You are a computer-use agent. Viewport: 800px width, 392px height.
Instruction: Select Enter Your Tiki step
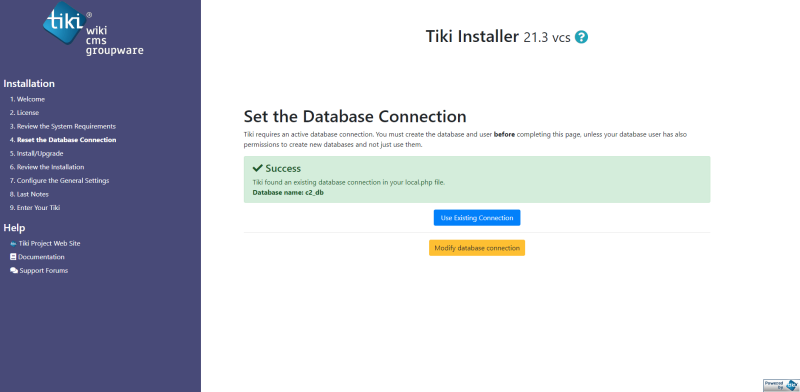click(x=35, y=208)
